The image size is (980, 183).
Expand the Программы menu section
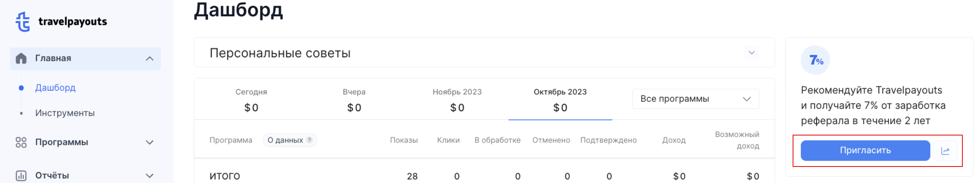[149, 142]
